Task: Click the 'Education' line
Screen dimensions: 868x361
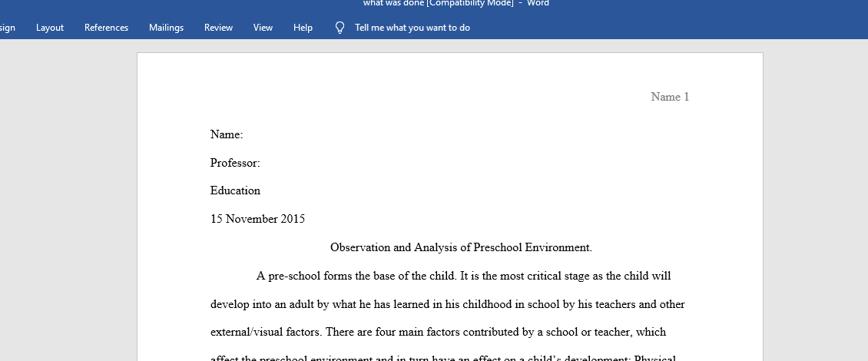Action: [x=235, y=190]
